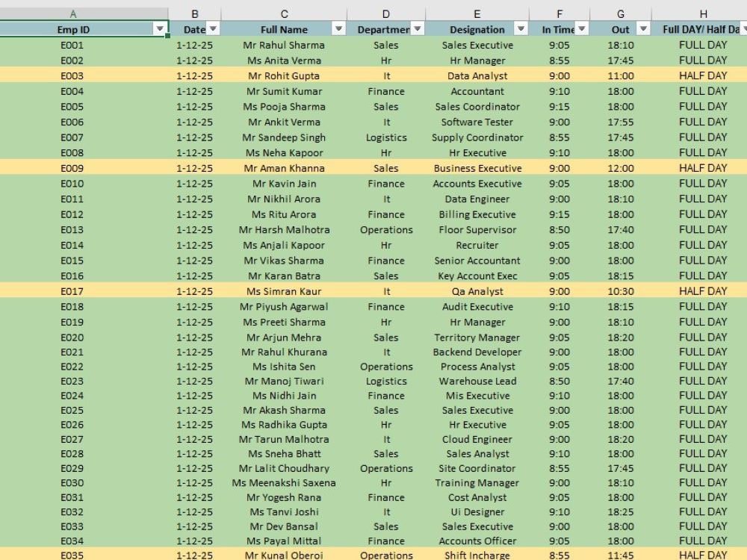Click the Audit Executive cell
The image size is (747, 560).
coord(477,307)
